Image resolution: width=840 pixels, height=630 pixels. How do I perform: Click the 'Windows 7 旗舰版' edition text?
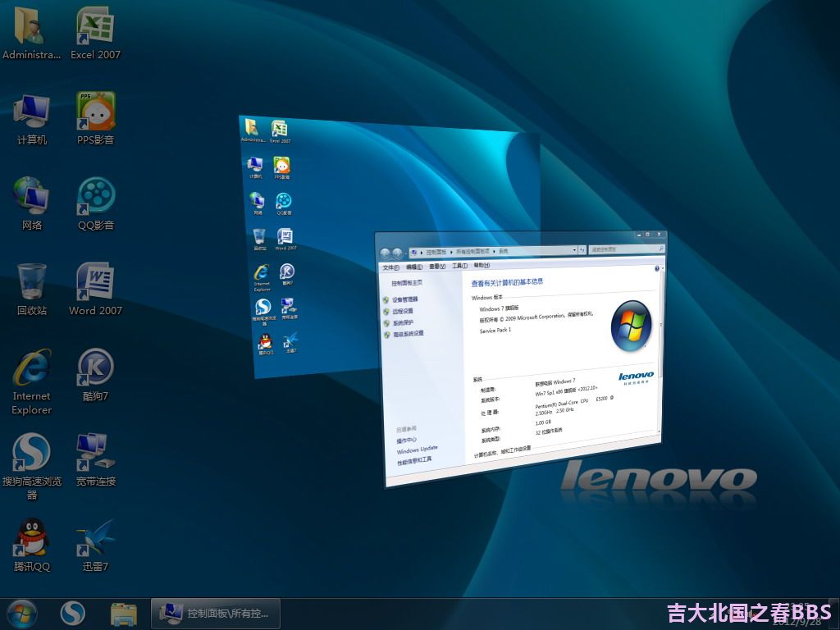499,308
